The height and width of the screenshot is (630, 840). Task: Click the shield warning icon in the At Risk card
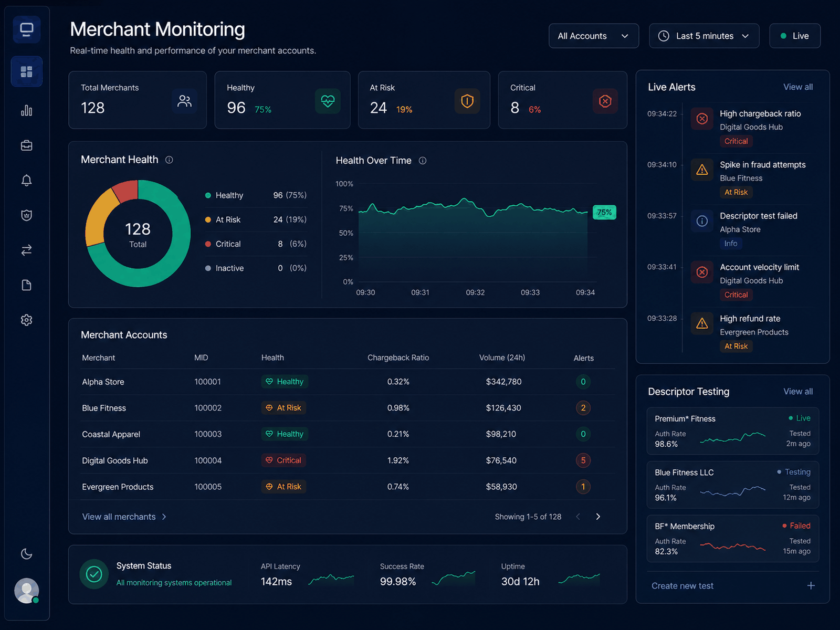(467, 101)
